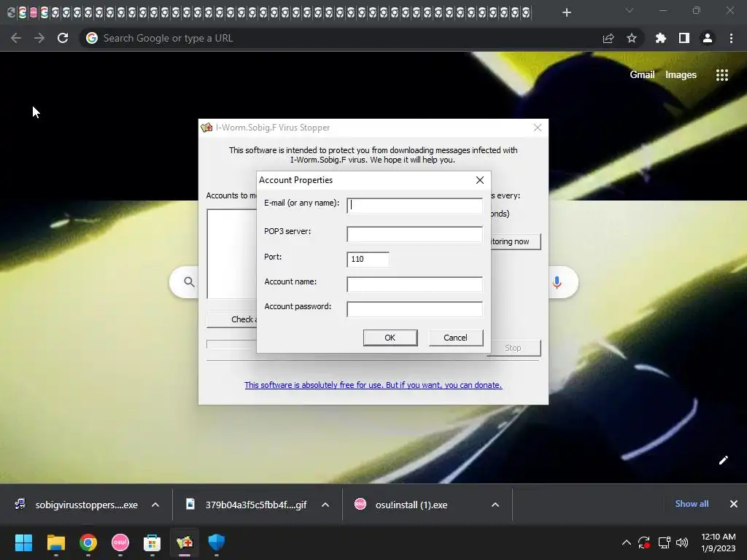The height and width of the screenshot is (560, 747).
Task: Open Chrome three-dot menu
Action: 731,38
